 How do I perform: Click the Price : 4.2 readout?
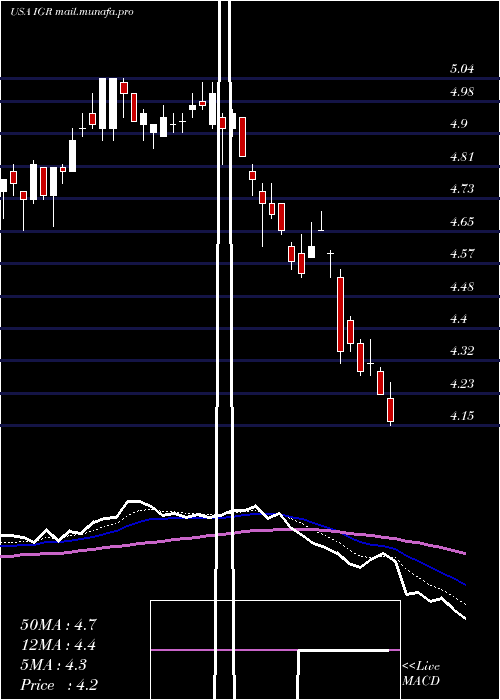point(59,685)
